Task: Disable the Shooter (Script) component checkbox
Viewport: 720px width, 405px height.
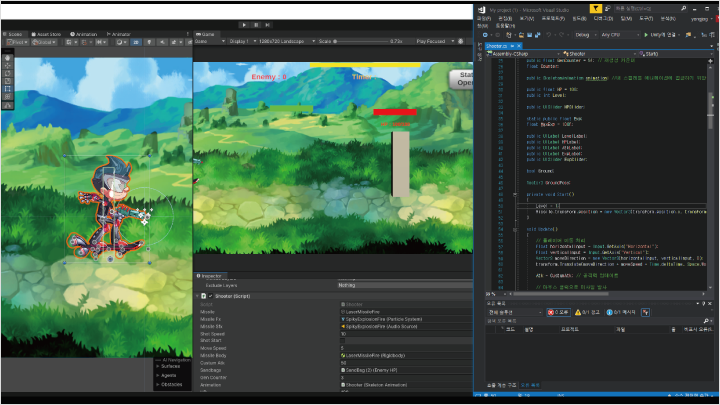Action: [211, 296]
